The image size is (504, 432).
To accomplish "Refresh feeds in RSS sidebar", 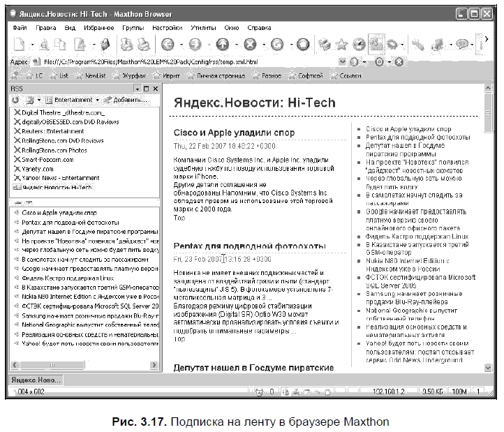I will coord(15,100).
